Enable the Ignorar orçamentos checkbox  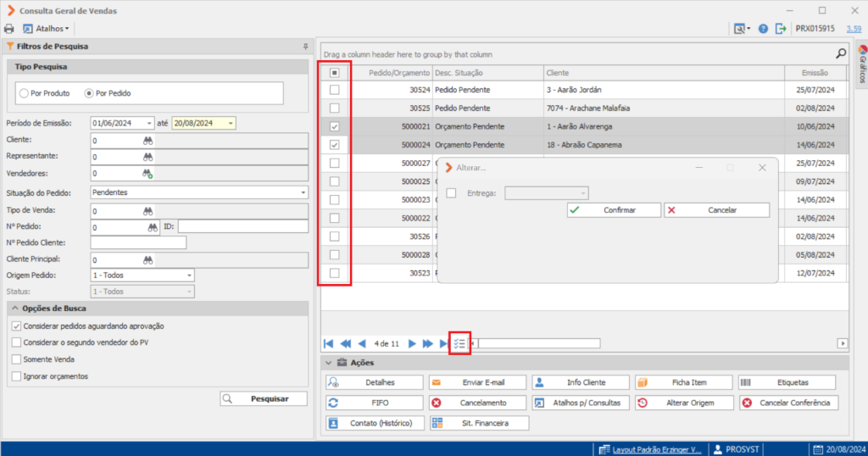tap(17, 376)
